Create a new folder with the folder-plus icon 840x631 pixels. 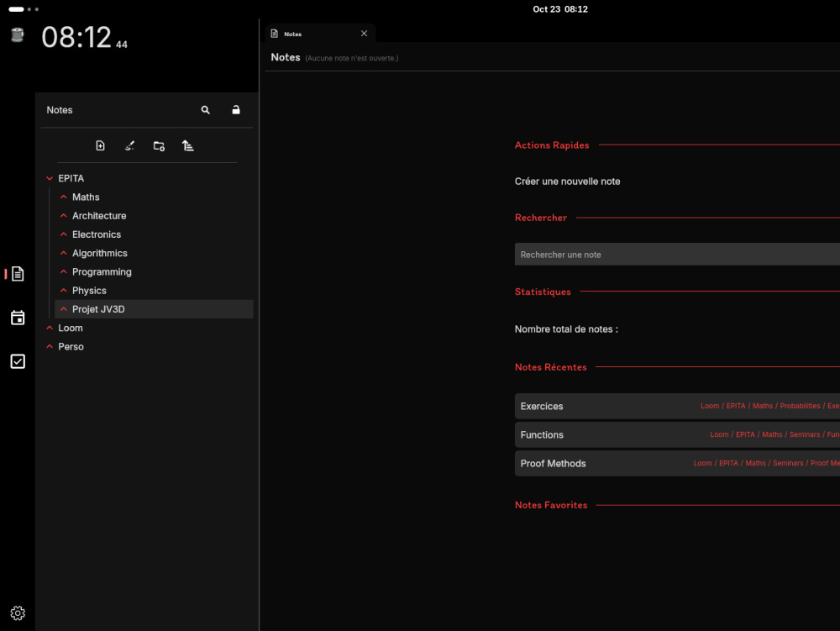click(x=159, y=145)
